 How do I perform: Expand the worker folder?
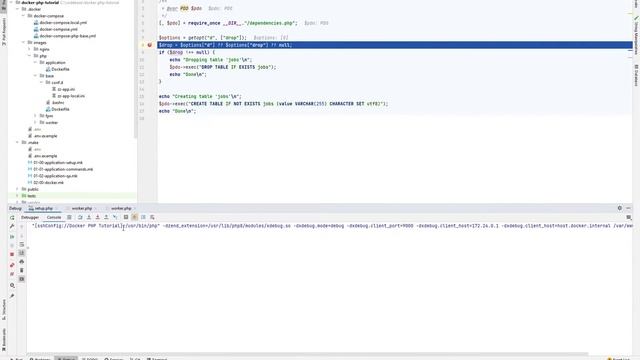(x=35, y=122)
